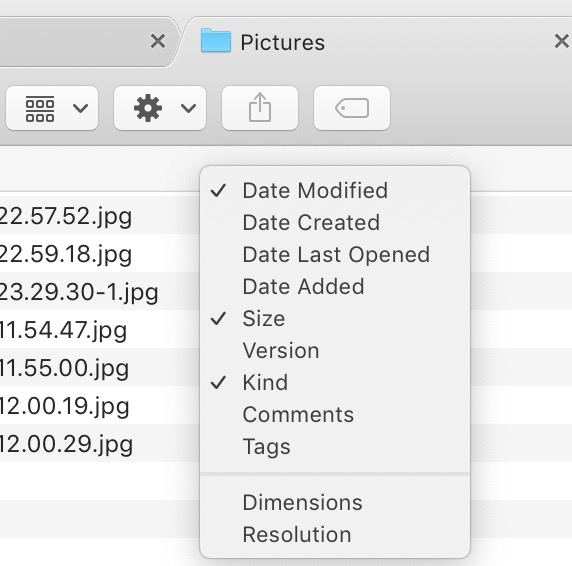This screenshot has height=566, width=572.
Task: Enable the Date Last Opened column
Action: tap(335, 255)
